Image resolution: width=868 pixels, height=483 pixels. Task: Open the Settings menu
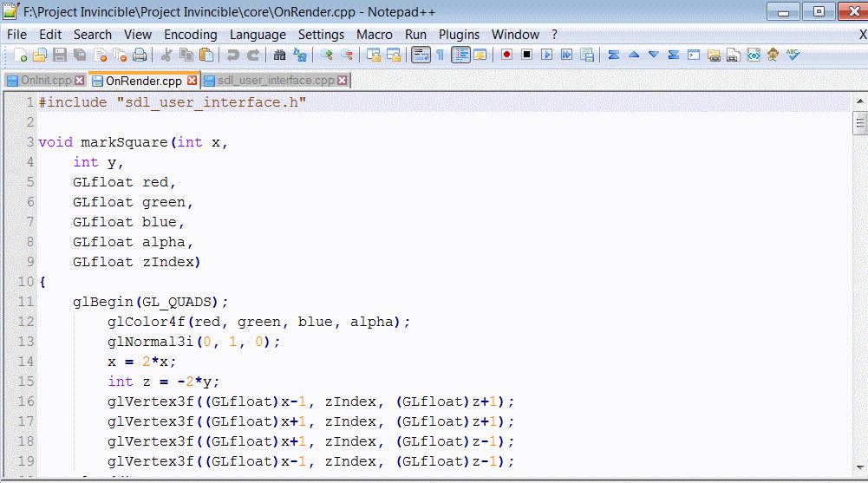point(321,35)
